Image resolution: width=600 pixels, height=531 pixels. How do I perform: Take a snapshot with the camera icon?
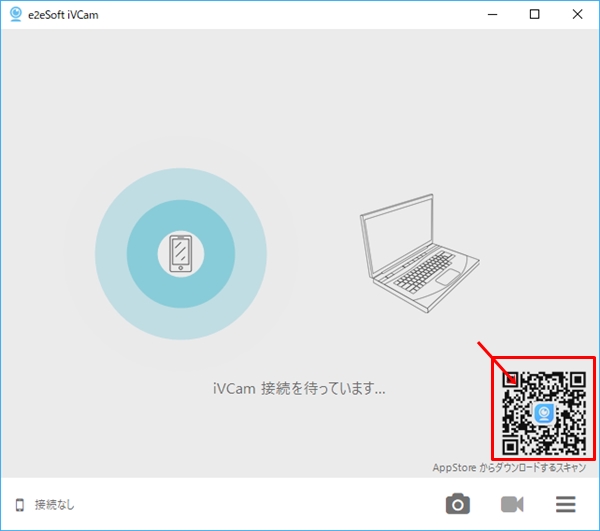[458, 504]
